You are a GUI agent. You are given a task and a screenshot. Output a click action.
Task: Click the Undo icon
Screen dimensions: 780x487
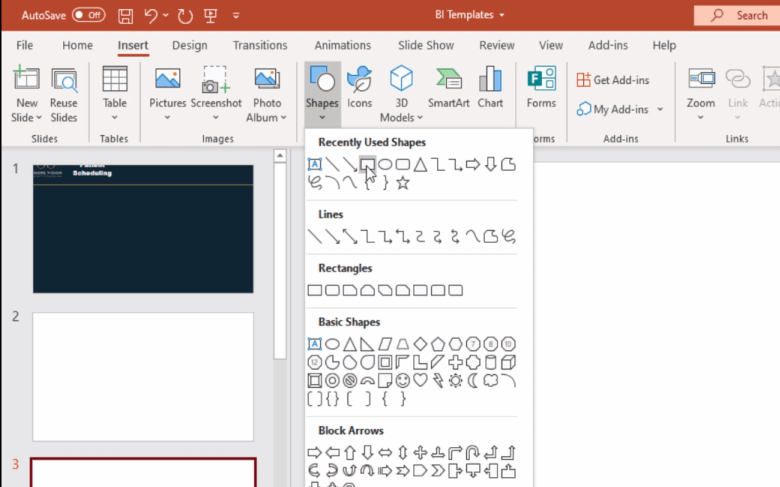coord(151,16)
